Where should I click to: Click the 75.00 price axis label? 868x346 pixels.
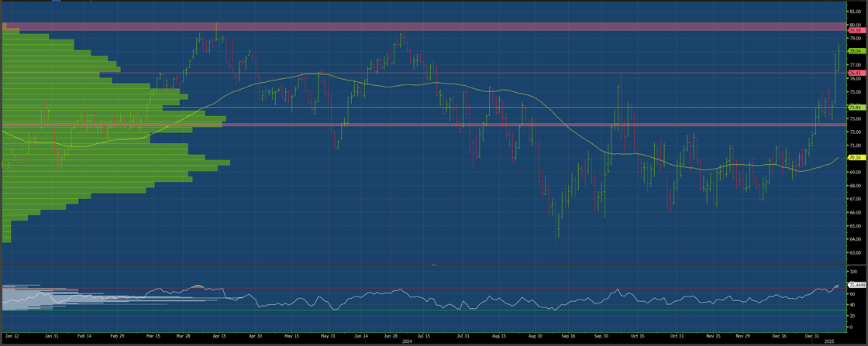pyautogui.click(x=855, y=92)
